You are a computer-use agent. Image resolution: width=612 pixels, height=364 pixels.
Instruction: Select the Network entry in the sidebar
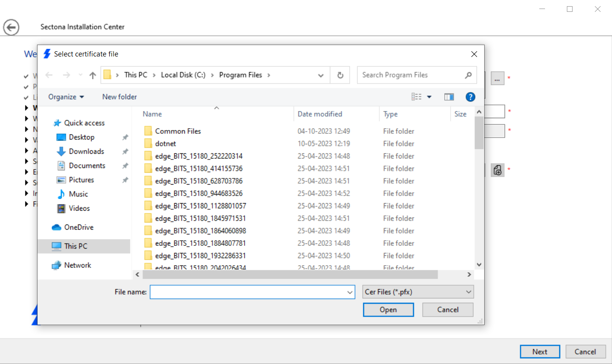pos(77,265)
